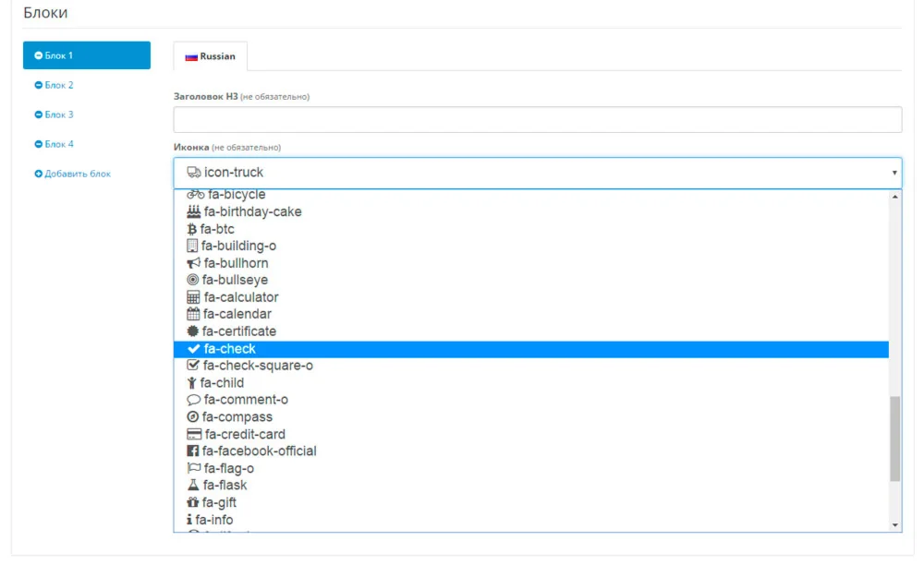This screenshot has width=924, height=565.
Task: Click the info icon beside fa-info
Action: coord(189,520)
